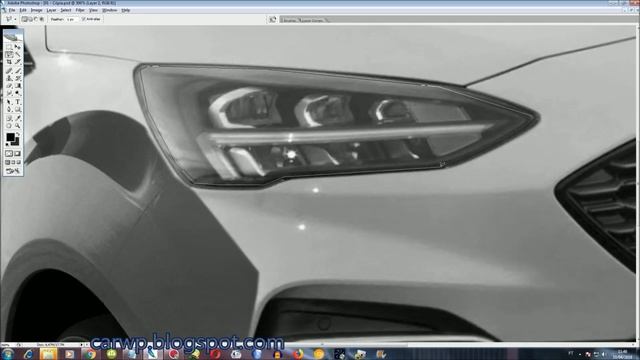
Task: Select the Blur tool
Action: coord(9,93)
